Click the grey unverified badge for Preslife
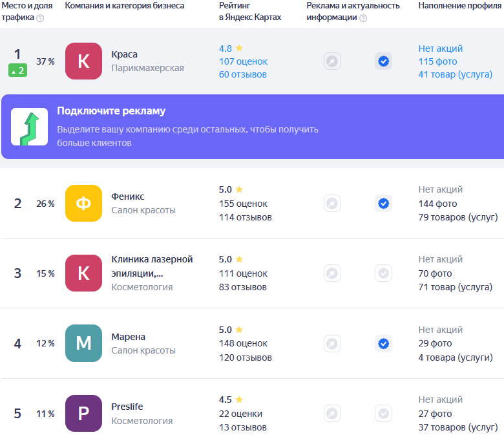This screenshot has height=446, width=504. pos(383,414)
